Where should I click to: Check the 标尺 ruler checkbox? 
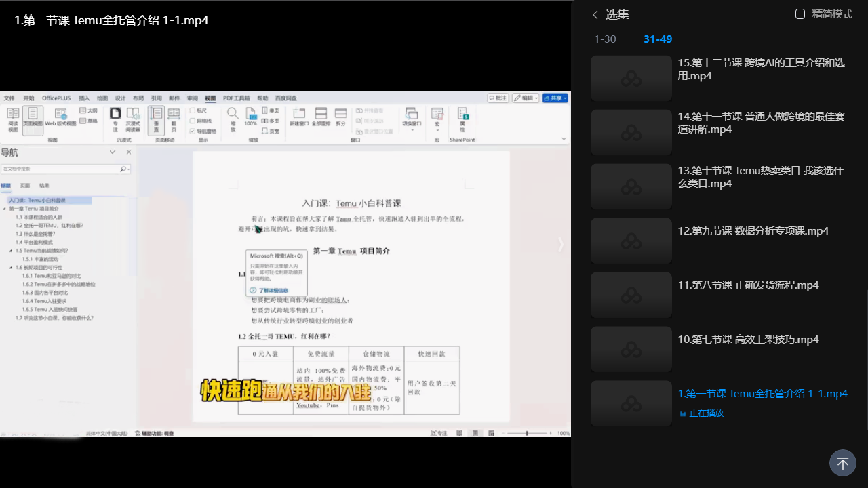(x=193, y=110)
